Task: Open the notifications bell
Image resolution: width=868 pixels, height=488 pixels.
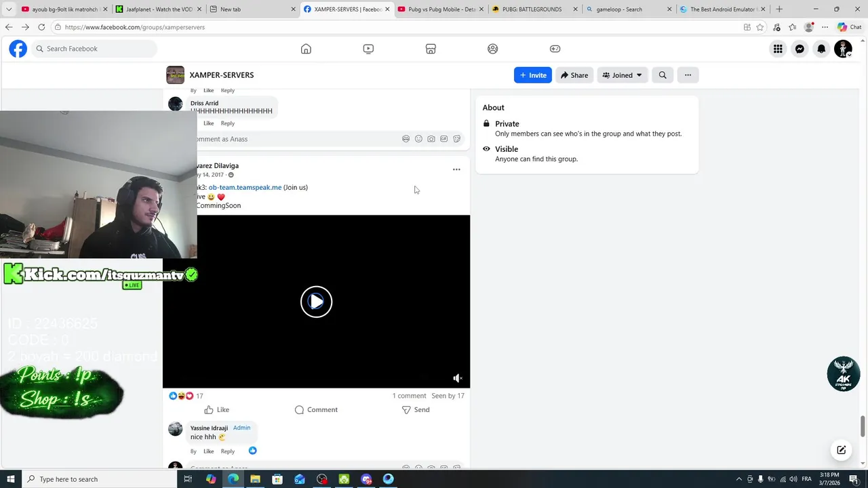Action: [821, 49]
